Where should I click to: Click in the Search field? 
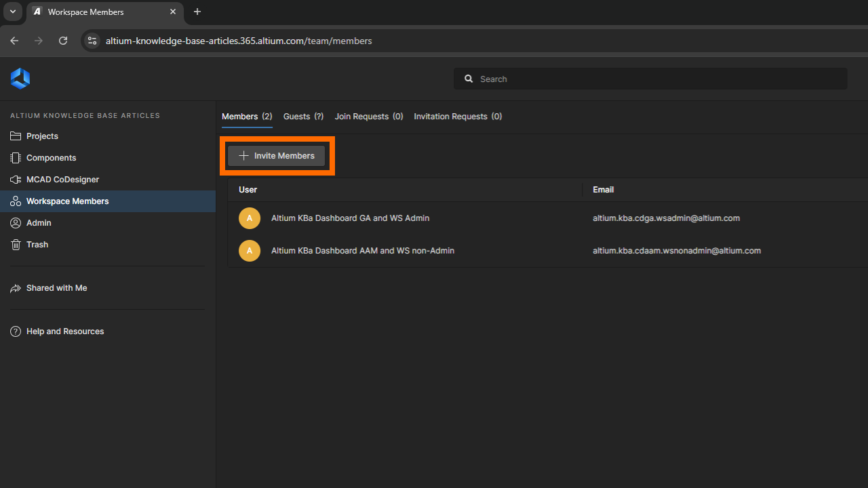(651, 79)
